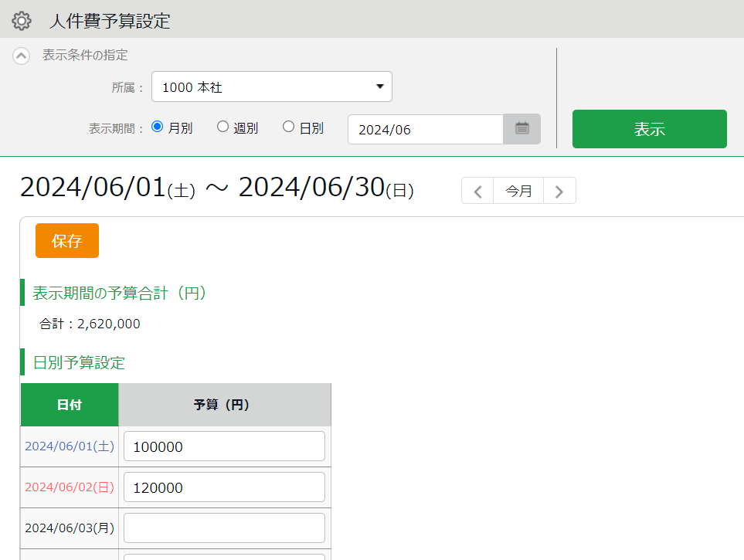Click the 2024/06 period input field
744x560 pixels.
426,130
